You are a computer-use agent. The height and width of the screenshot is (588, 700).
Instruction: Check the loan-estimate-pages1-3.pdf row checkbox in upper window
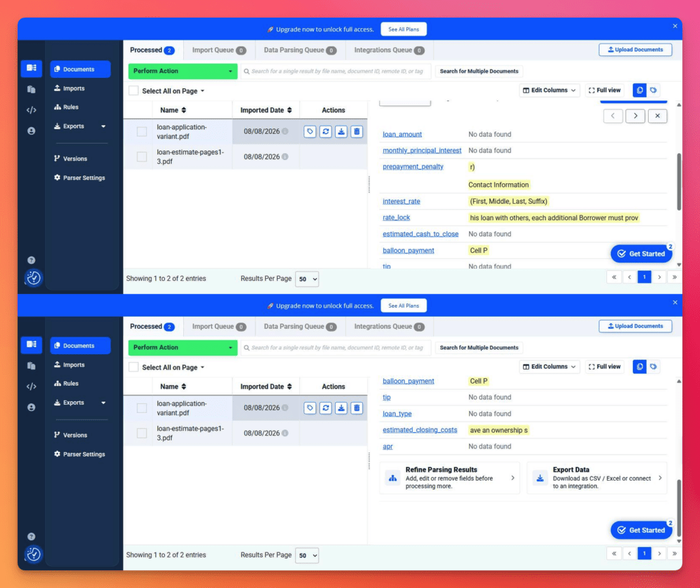coord(142,157)
